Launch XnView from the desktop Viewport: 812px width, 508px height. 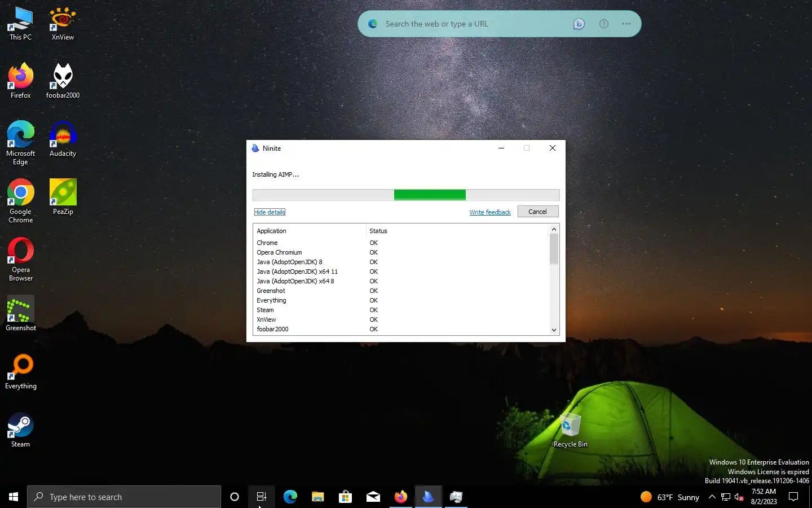(x=63, y=24)
